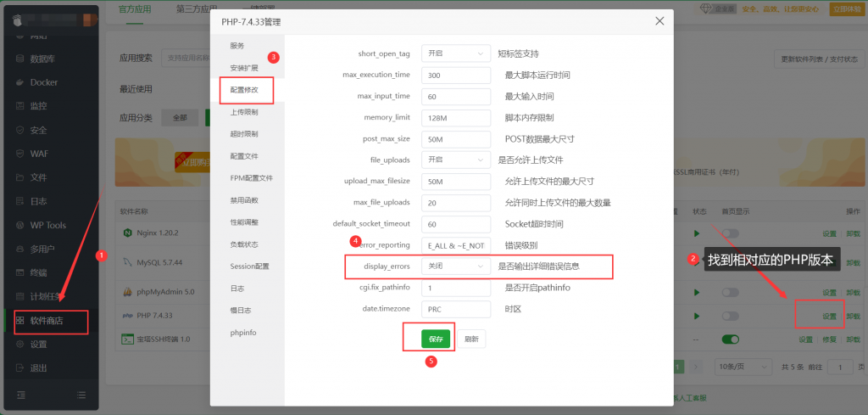Switch to the 第三方应用 tab

pyautogui.click(x=196, y=9)
